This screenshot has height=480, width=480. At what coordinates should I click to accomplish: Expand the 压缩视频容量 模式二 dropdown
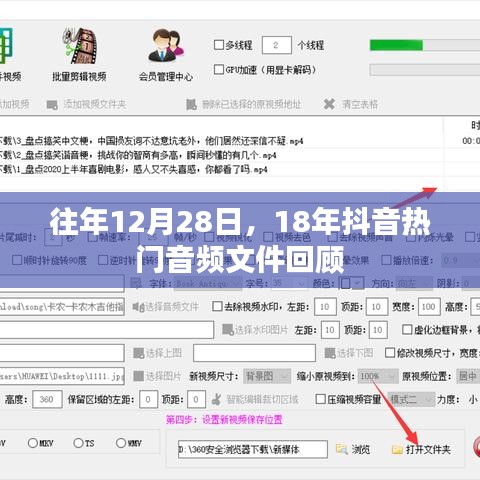[x=411, y=399]
